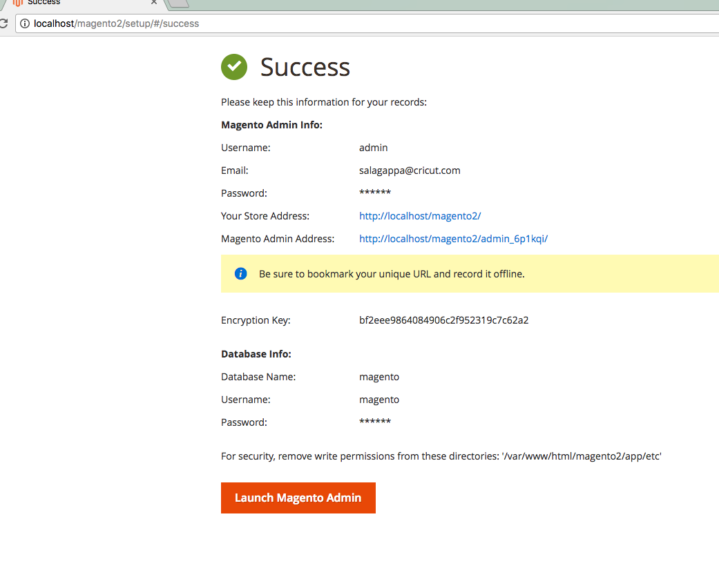Select the Success browser tab
This screenshot has width=719, height=588.
click(83, 3)
